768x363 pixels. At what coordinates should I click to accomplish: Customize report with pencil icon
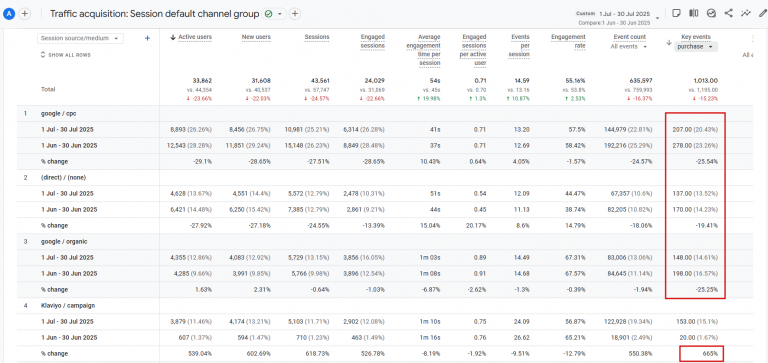[762, 13]
